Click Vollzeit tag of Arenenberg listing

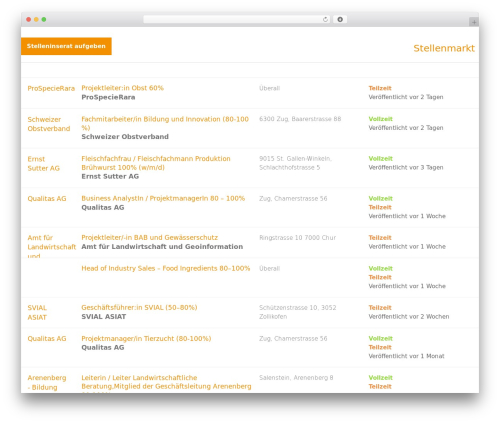(380, 378)
